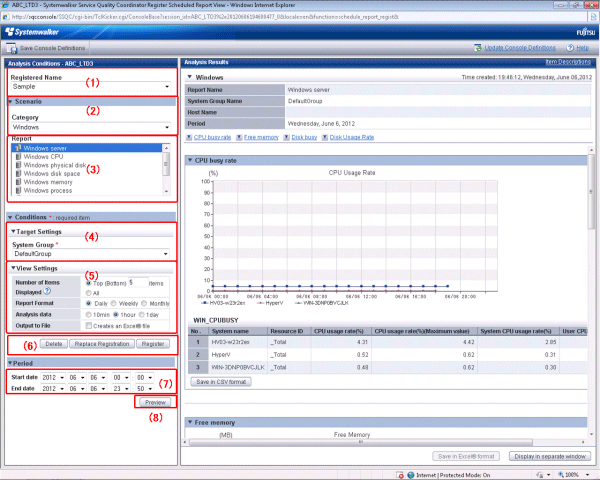Click the Windows disk space report icon
Image resolution: width=600 pixels, height=480 pixels.
point(18,173)
